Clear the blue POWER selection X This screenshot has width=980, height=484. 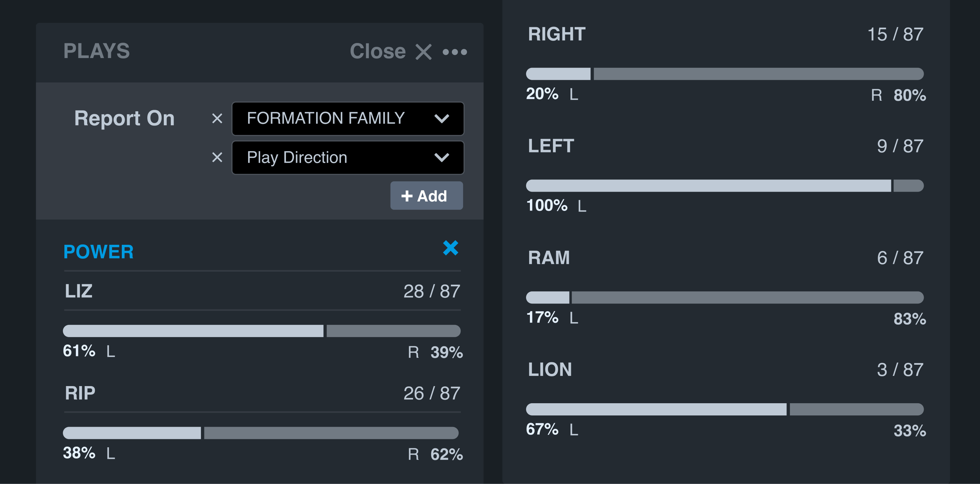pyautogui.click(x=450, y=248)
